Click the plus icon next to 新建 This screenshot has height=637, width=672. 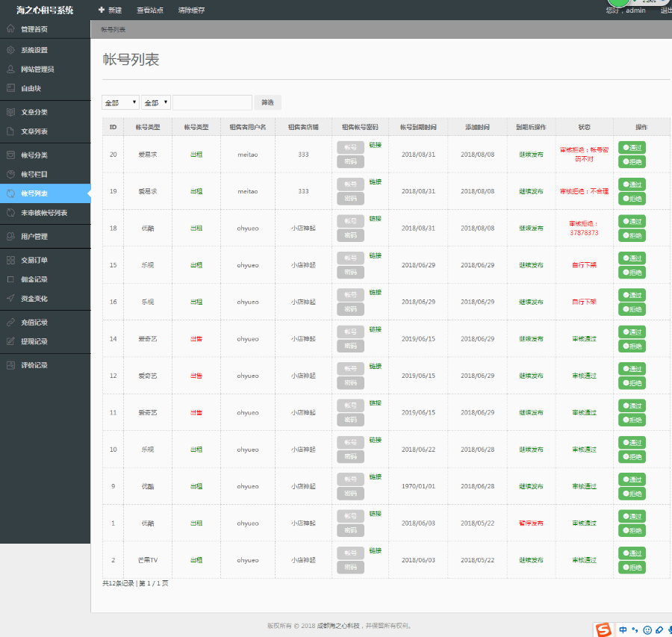click(x=102, y=10)
